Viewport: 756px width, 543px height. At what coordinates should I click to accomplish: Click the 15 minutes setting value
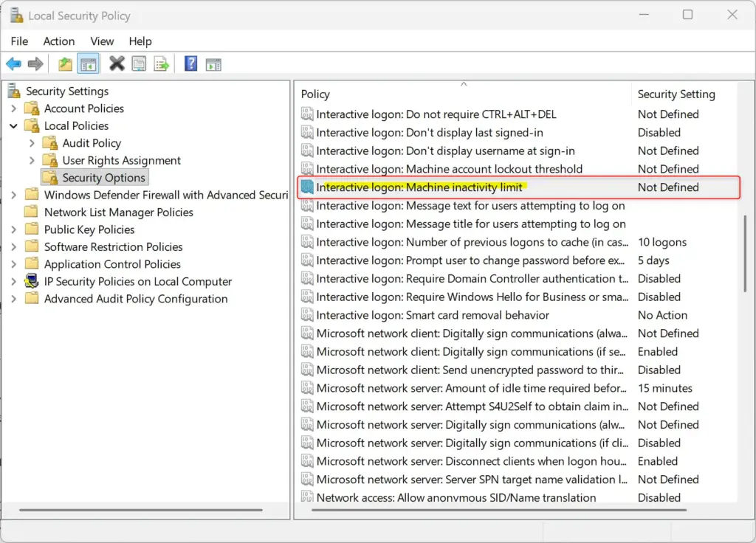pos(665,388)
